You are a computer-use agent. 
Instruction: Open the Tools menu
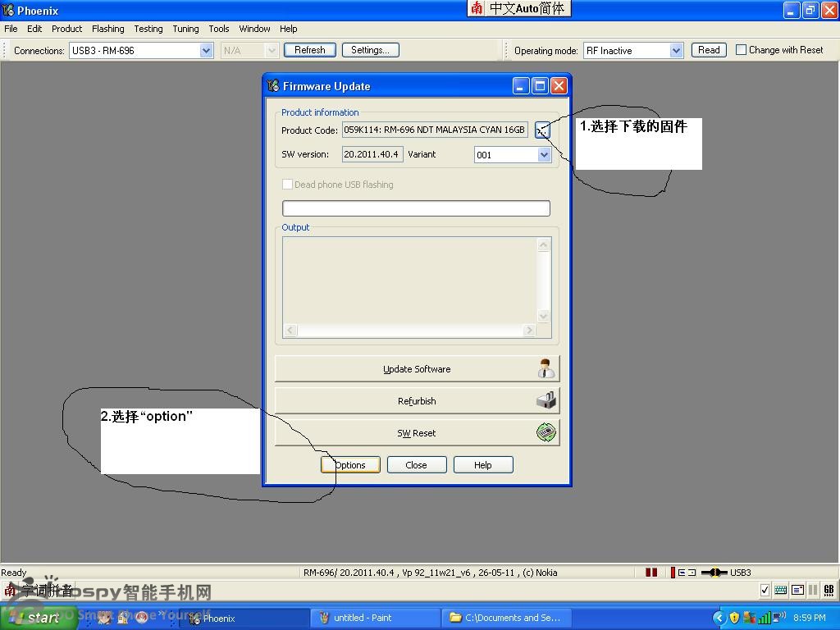tap(218, 29)
